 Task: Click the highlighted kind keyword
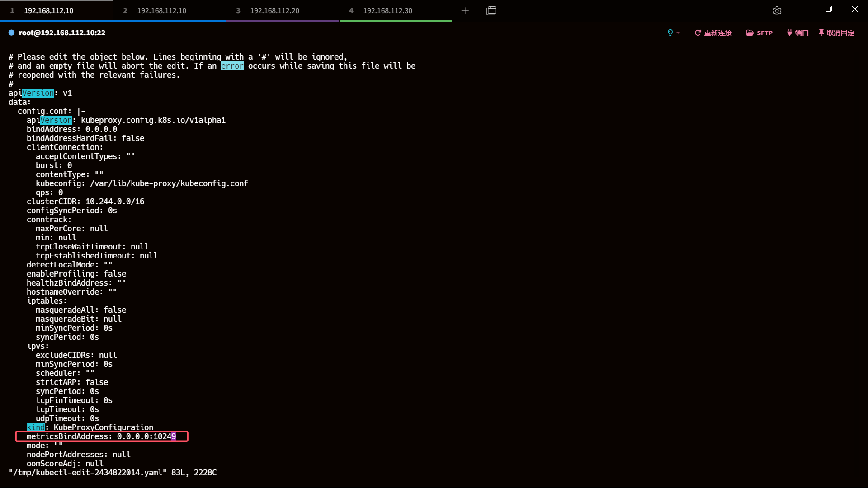36,427
